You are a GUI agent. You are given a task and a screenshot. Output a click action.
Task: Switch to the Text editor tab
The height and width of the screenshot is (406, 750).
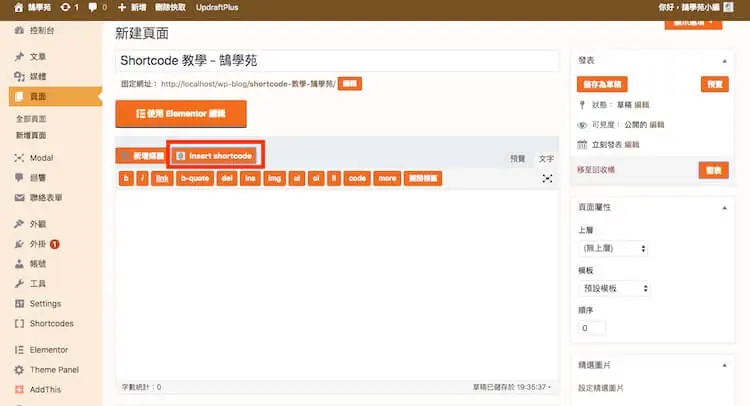click(546, 158)
